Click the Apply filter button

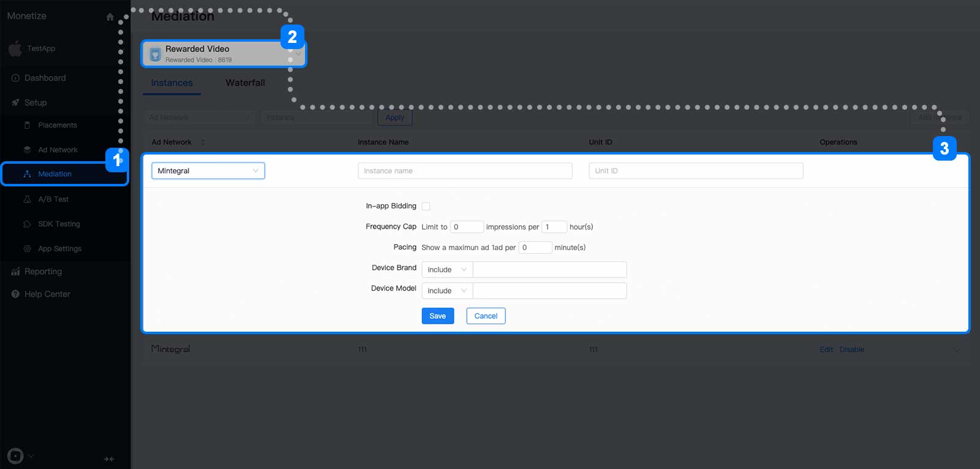395,118
